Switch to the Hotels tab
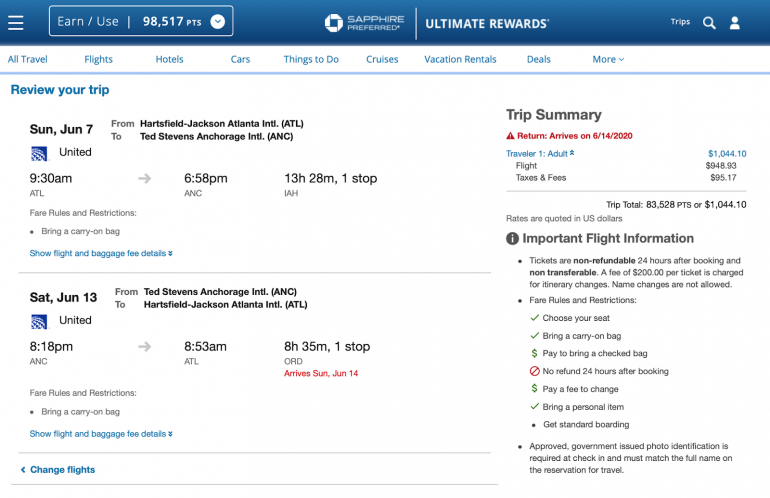This screenshot has width=770, height=498. pyautogui.click(x=169, y=59)
